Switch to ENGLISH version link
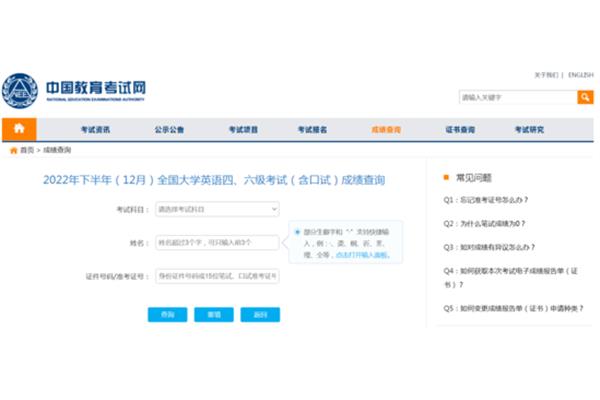 tap(580, 75)
